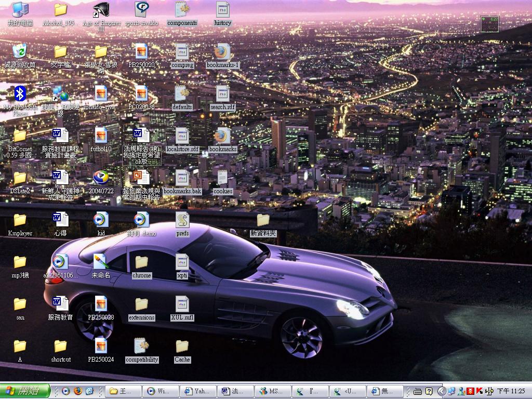Click the system clock showing 11:25
The height and width of the screenshot is (399, 532).
[x=511, y=391]
